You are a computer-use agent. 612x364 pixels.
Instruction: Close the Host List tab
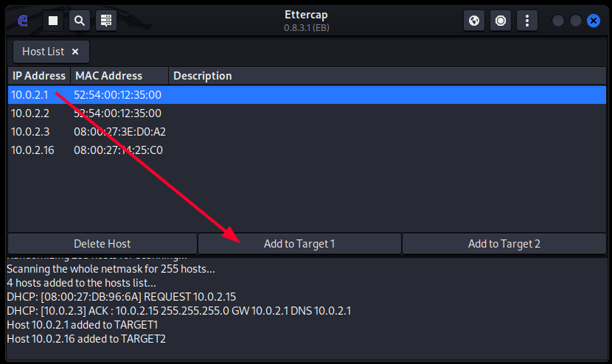pos(75,52)
